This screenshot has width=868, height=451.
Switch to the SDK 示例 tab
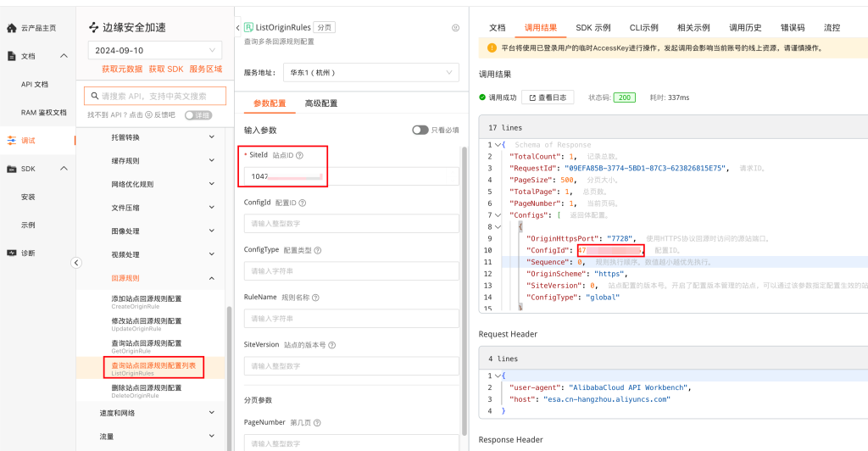tap(593, 28)
